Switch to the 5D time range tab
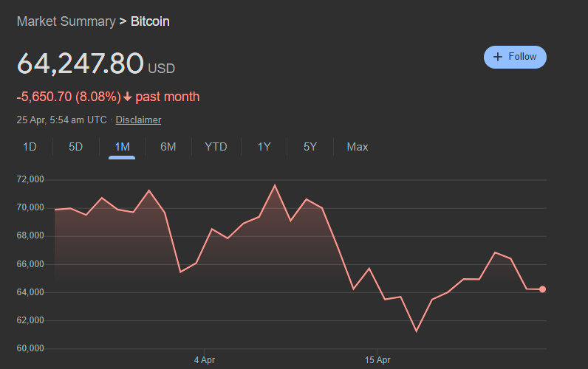Screen dimensions: 588x369 click(76, 147)
